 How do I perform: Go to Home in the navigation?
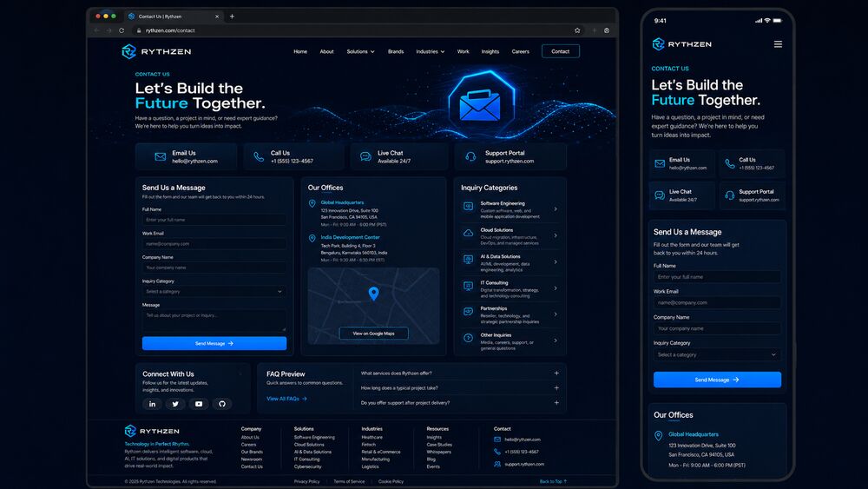pyautogui.click(x=300, y=51)
